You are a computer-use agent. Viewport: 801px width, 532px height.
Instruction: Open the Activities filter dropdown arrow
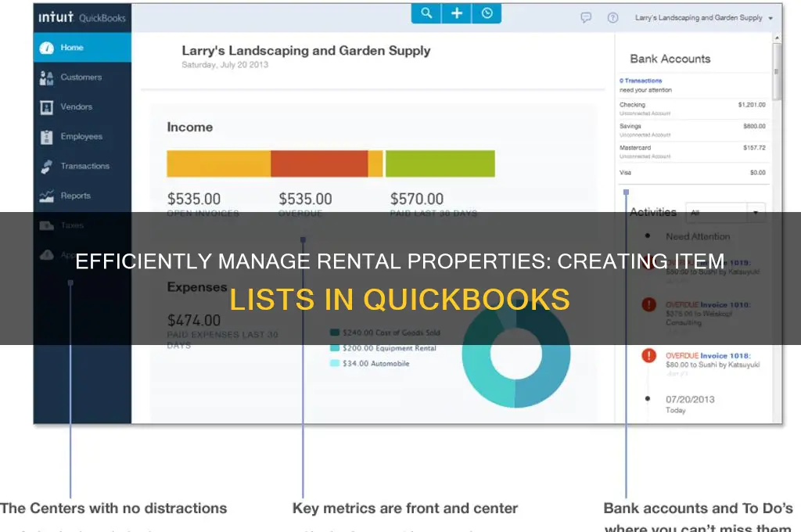point(756,213)
